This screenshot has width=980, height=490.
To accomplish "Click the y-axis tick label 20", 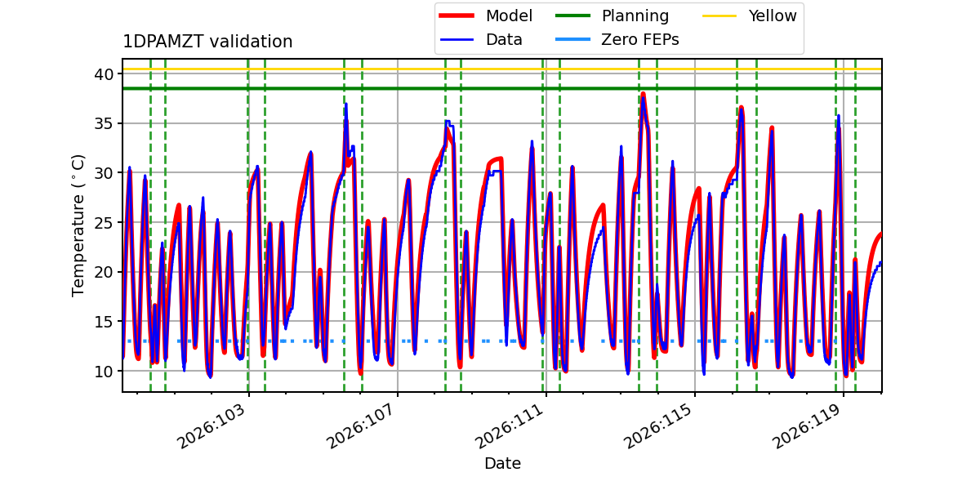I will [x=104, y=272].
